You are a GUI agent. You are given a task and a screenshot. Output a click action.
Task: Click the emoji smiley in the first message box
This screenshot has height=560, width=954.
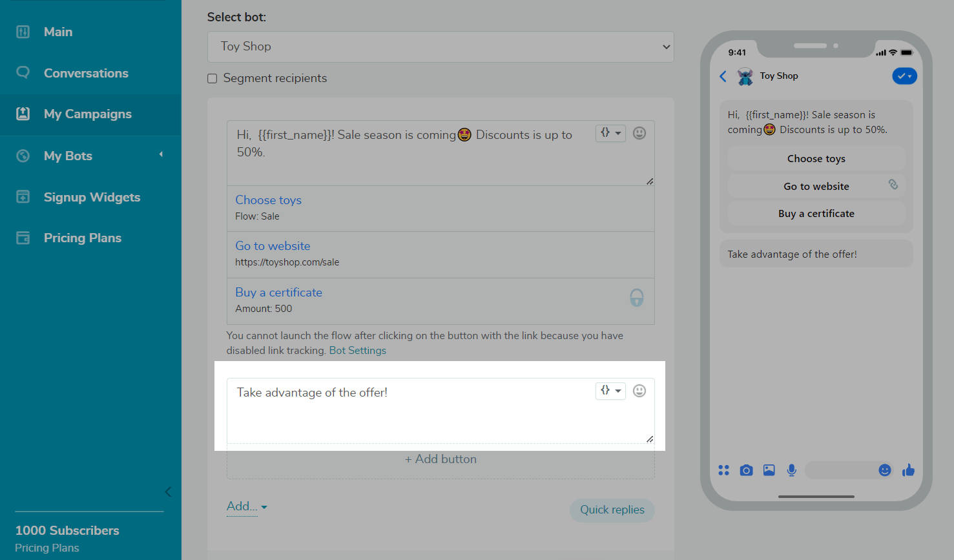639,133
